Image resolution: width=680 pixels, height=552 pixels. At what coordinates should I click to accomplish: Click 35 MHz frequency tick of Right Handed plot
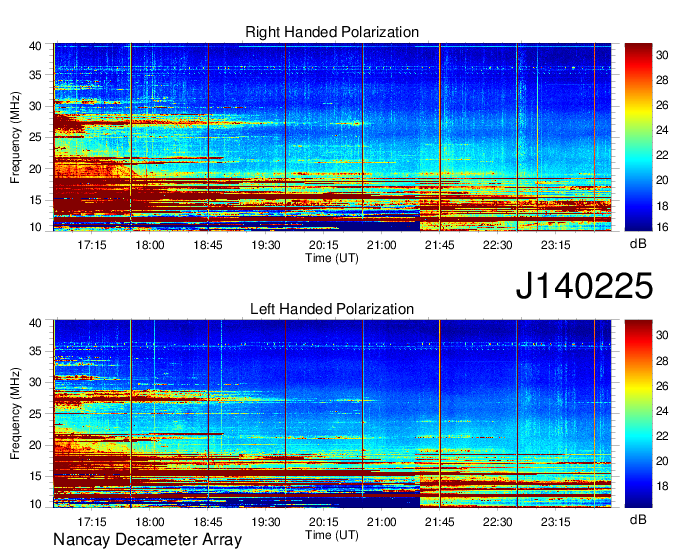(35, 75)
